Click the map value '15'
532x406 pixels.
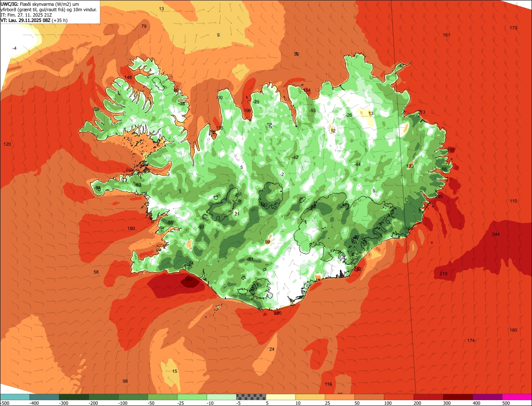(175, 371)
